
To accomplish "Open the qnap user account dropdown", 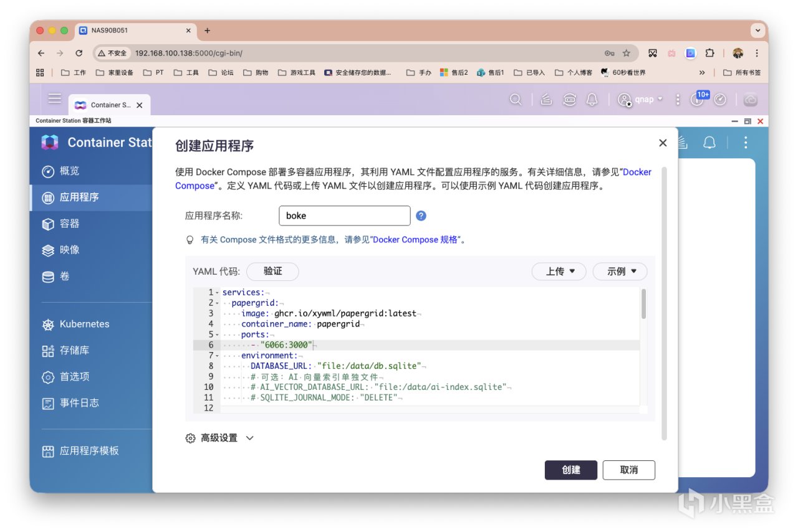I will click(x=641, y=100).
